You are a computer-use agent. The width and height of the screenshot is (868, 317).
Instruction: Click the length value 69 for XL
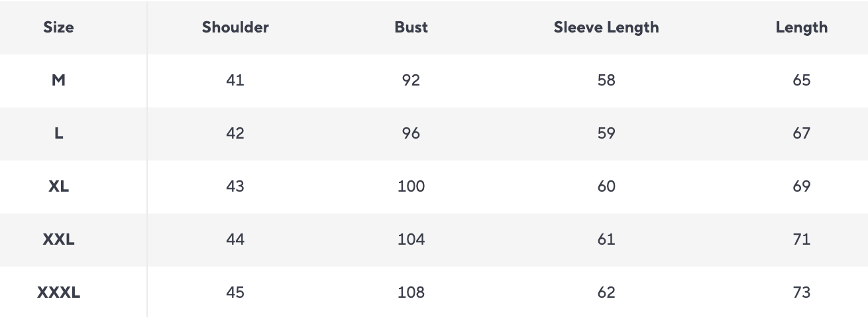(801, 186)
